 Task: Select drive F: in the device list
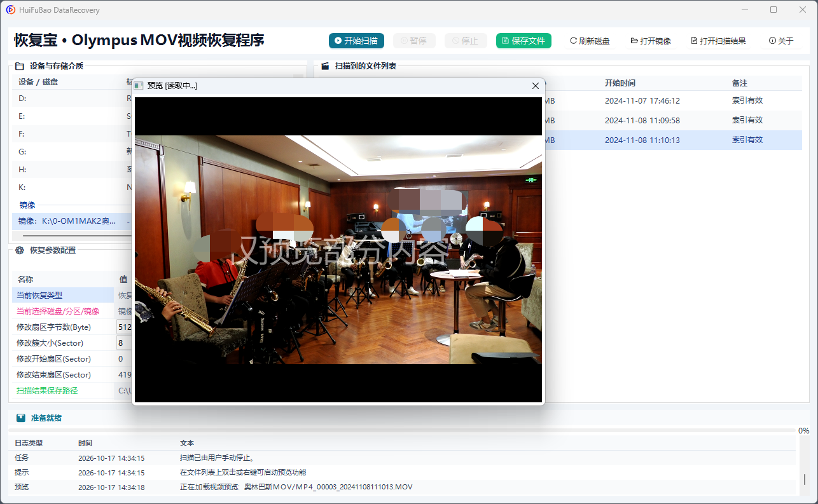[x=72, y=134]
